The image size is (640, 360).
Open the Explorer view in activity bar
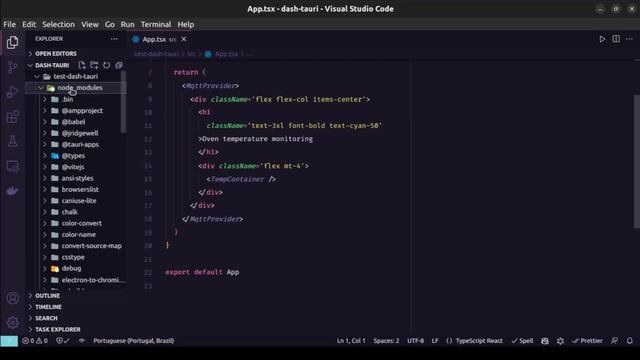pos(13,42)
